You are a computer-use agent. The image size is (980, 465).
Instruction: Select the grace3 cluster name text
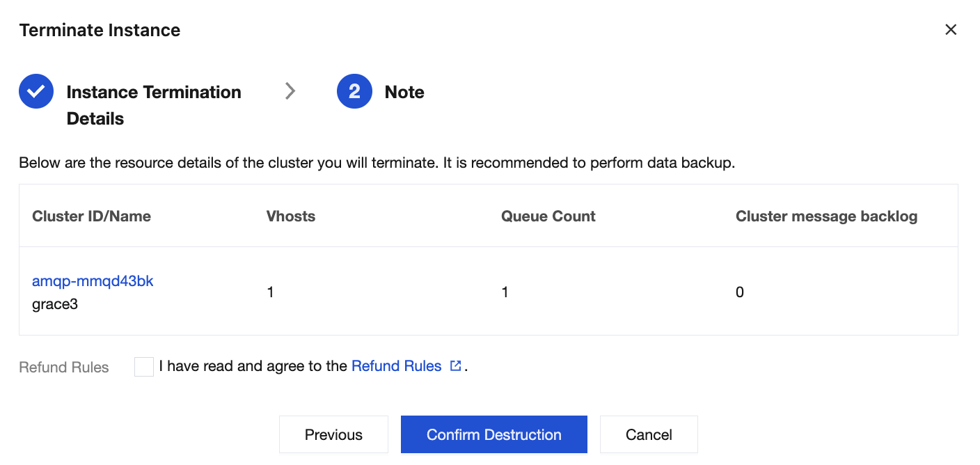pyautogui.click(x=55, y=304)
